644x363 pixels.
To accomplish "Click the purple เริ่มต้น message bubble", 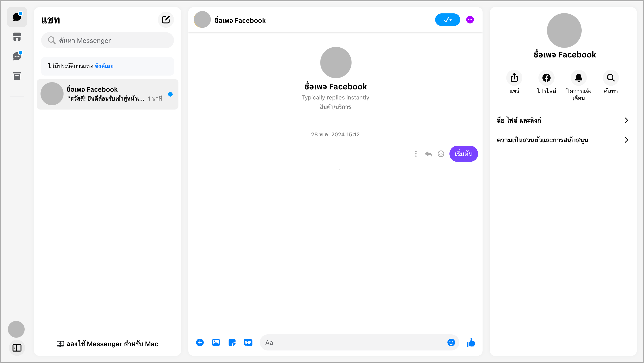I will (464, 154).
